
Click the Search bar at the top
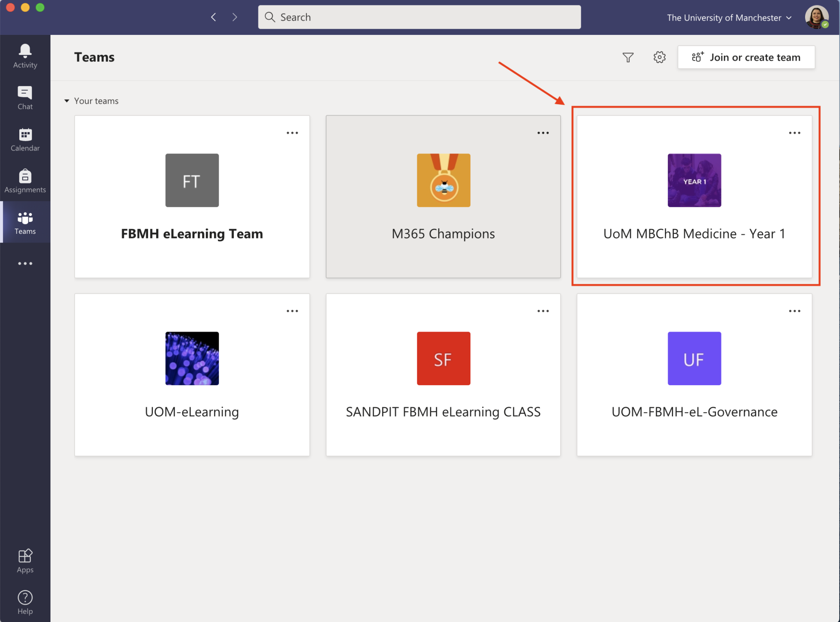[x=419, y=17]
